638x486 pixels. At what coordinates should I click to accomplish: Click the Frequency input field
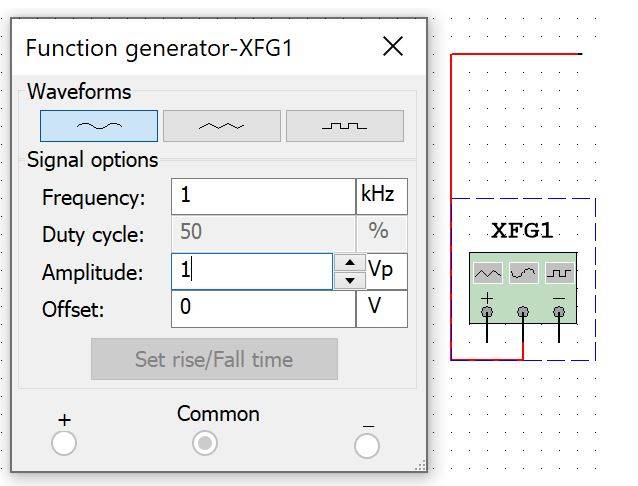click(263, 197)
